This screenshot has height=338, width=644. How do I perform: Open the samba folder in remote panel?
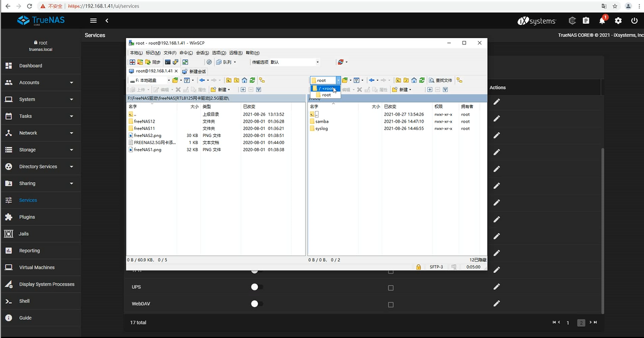(x=321, y=122)
